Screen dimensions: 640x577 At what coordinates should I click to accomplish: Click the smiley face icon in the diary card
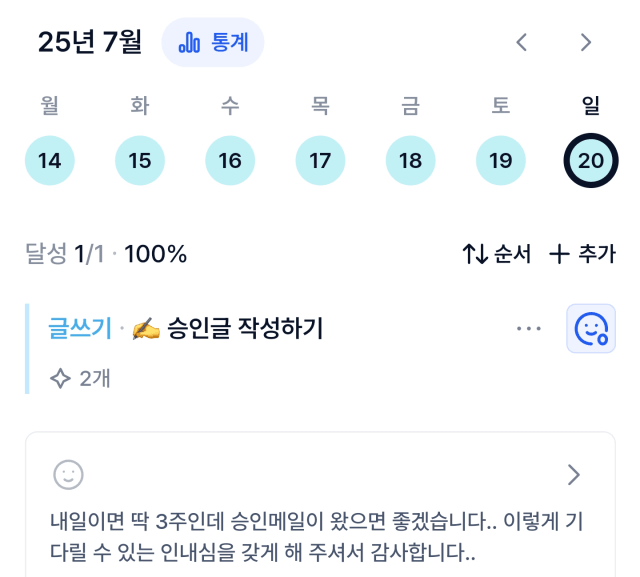pyautogui.click(x=69, y=475)
